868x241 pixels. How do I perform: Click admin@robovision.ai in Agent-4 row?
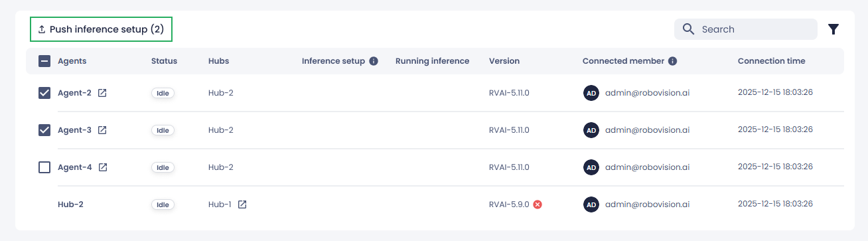coord(647,167)
